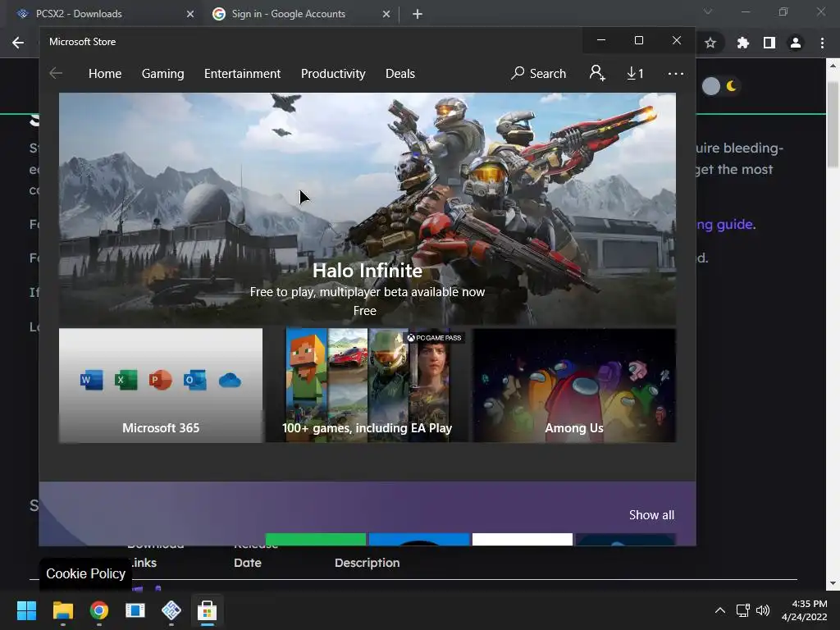This screenshot has height=630, width=840.
Task: Click the Date column header text
Action: 248,563
